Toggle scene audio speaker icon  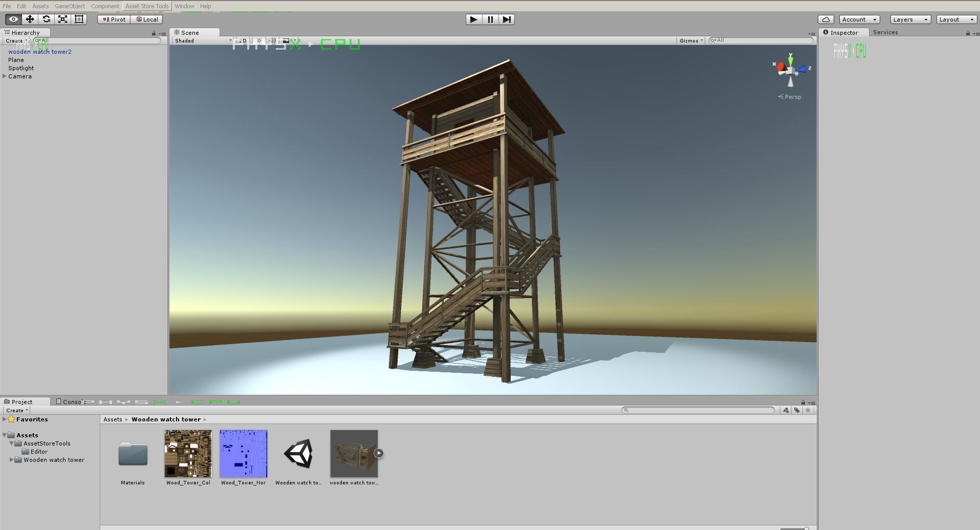[272, 40]
